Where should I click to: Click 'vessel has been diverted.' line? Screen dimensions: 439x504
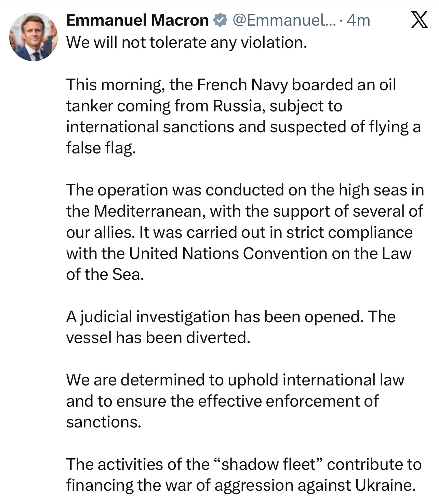click(x=158, y=338)
